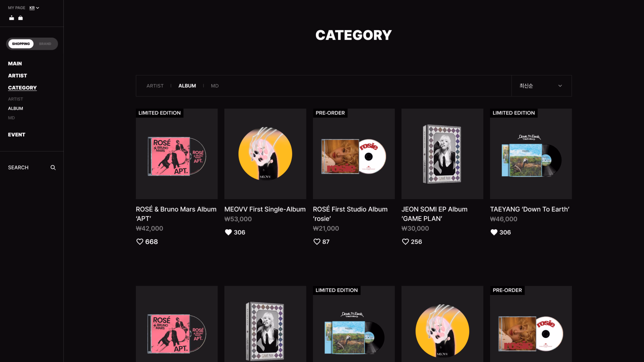Image resolution: width=644 pixels, height=362 pixels.
Task: Go to MAIN in the sidebar
Action: pyautogui.click(x=15, y=64)
